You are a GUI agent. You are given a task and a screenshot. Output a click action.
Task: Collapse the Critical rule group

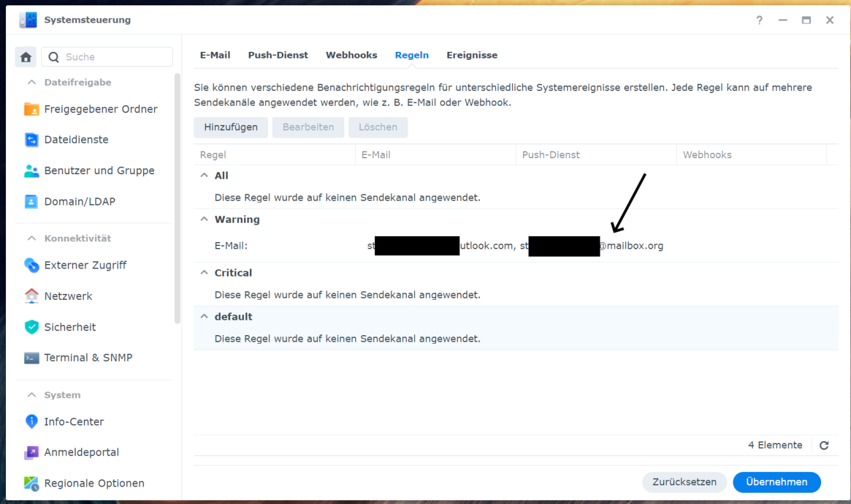204,273
